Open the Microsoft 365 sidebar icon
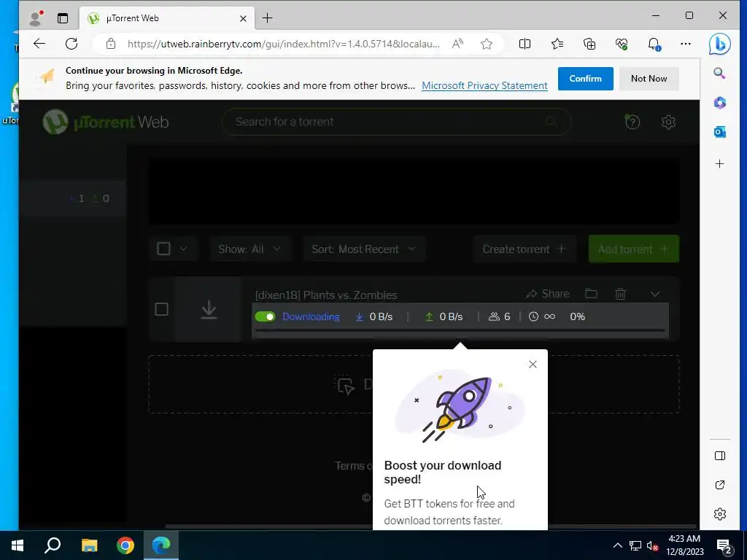The image size is (747, 560). pos(719,102)
